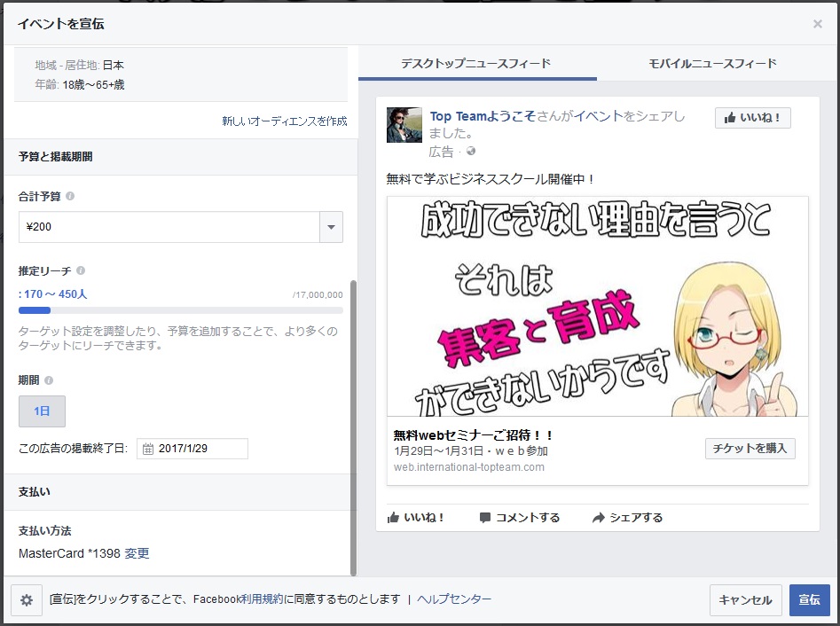Click info icon next to 合計予算
Screen dimensions: 840x626
[70, 196]
